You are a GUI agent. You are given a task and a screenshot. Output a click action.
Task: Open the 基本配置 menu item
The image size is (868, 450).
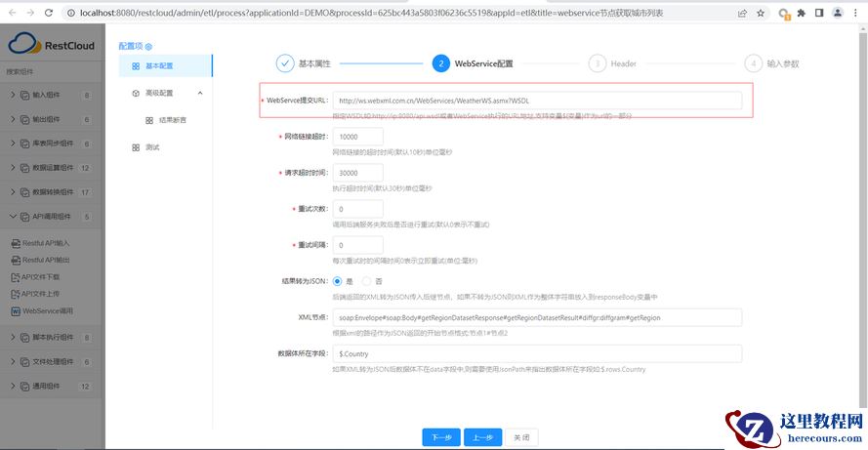pos(166,65)
